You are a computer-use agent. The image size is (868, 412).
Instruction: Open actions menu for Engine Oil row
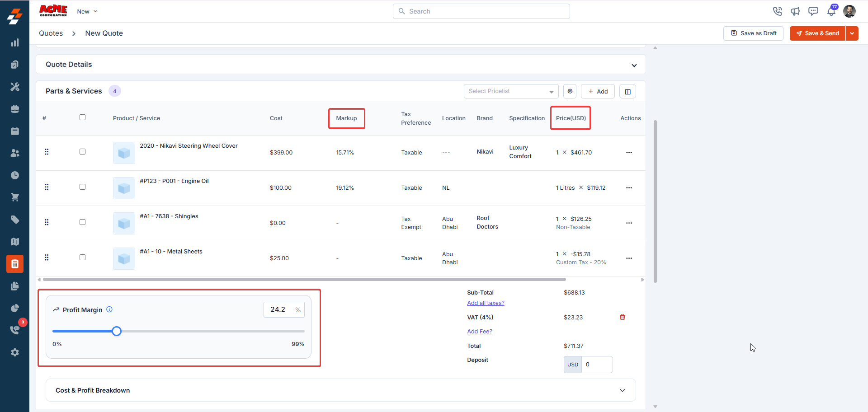(x=629, y=188)
